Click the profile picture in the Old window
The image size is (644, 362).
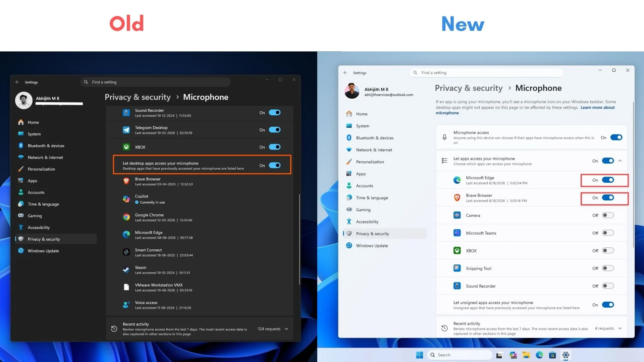point(24,100)
